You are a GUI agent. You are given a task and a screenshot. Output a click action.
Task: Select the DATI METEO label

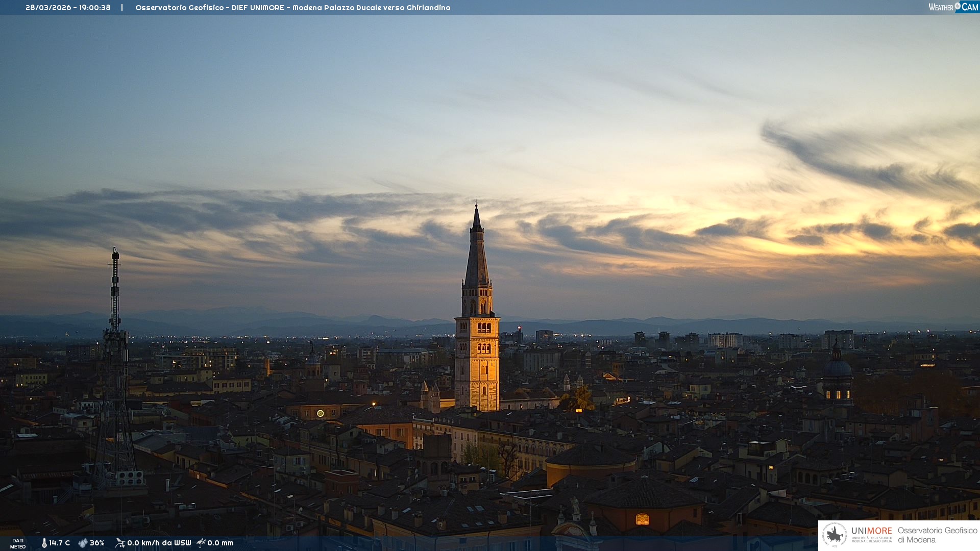18,543
